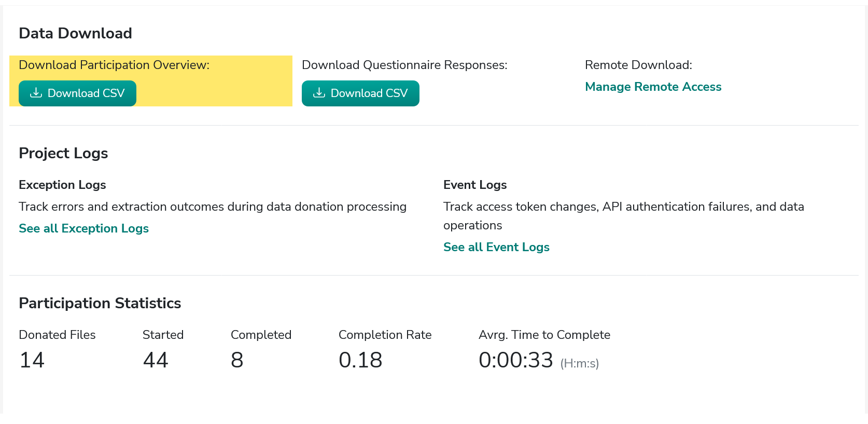Click the Donated Files count of 14

(x=32, y=360)
